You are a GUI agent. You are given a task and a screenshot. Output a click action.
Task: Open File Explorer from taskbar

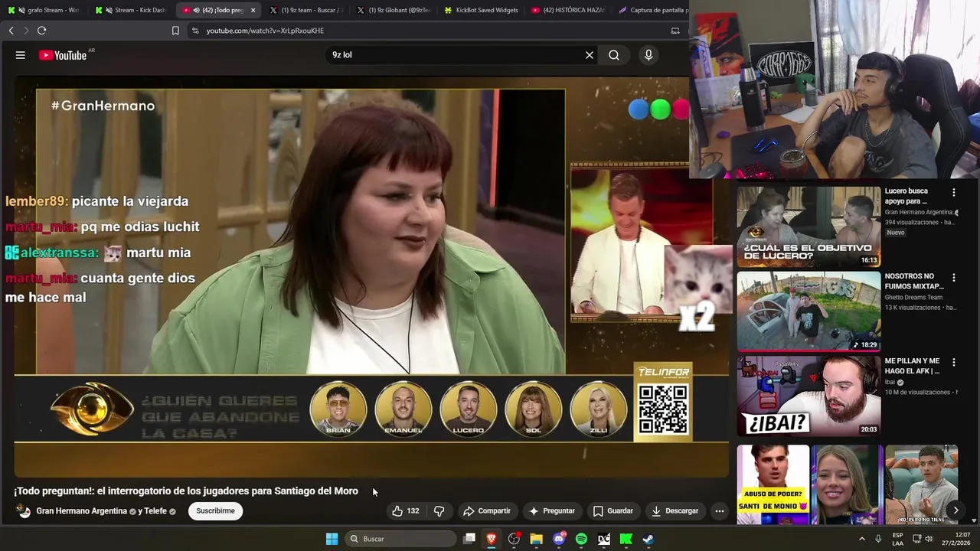coord(537,539)
